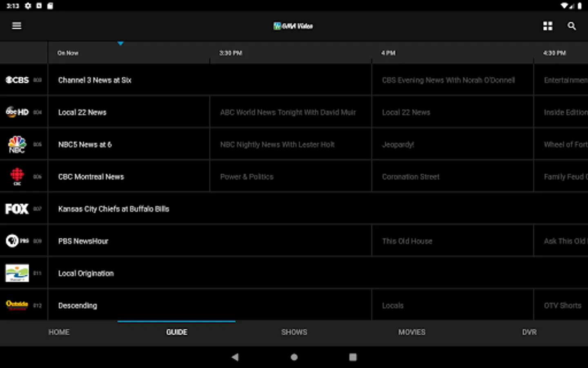This screenshot has height=368, width=588.
Task: Select Inside Edition program
Action: coord(561,112)
